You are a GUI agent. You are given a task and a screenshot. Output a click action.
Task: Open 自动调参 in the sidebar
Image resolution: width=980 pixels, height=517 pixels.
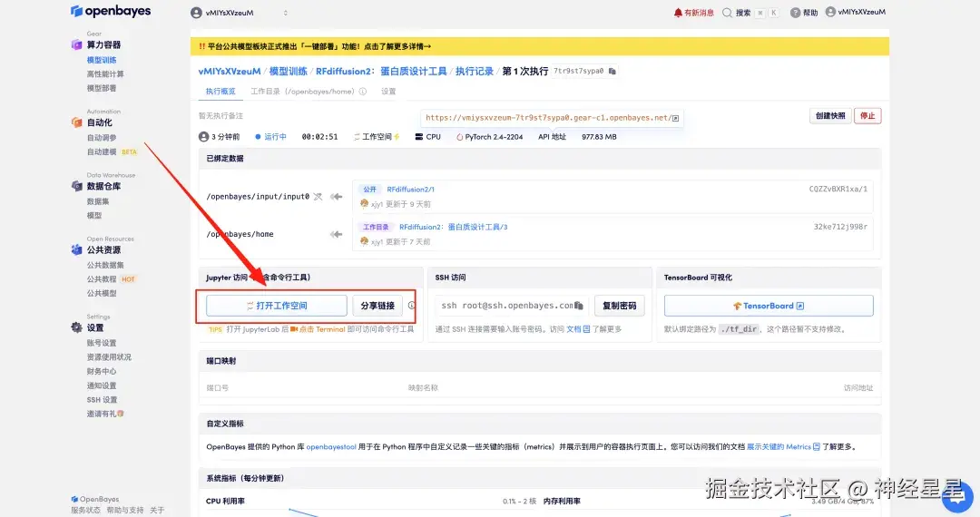[102, 137]
